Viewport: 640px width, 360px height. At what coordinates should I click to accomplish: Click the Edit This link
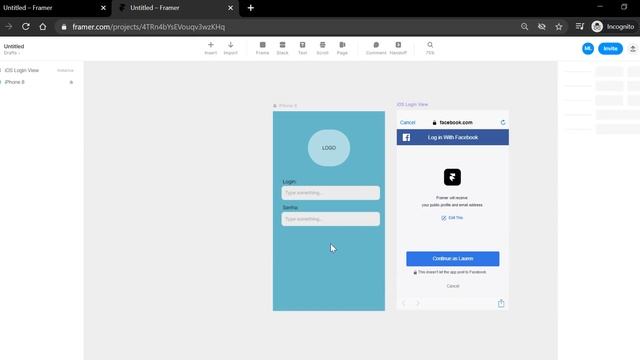click(x=452, y=218)
